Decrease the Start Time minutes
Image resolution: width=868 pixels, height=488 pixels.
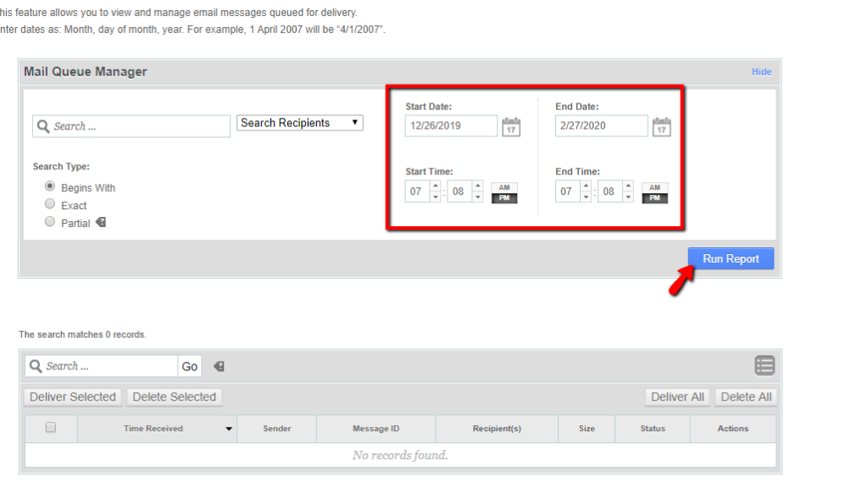pyautogui.click(x=478, y=197)
